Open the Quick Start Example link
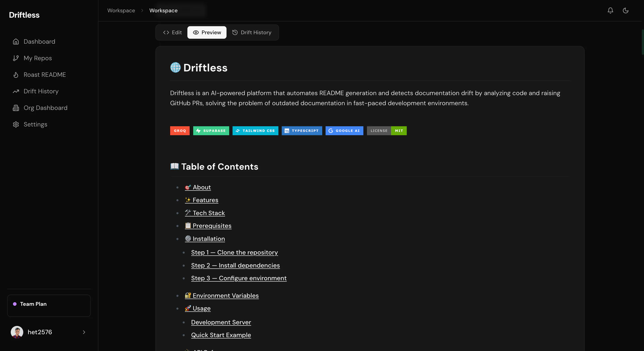This screenshot has height=351, width=644. pos(221,335)
